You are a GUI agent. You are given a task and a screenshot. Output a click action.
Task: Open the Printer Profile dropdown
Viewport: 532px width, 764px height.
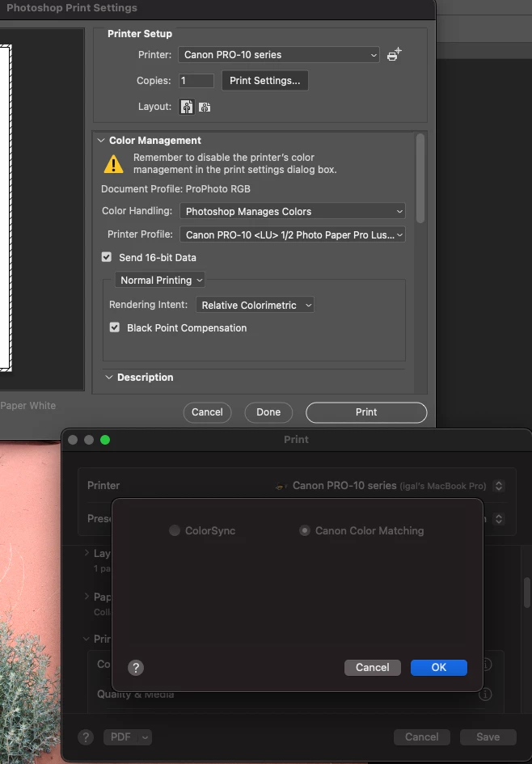point(293,234)
